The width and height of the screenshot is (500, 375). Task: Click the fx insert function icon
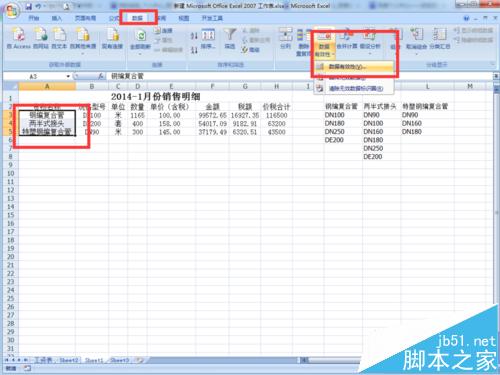click(x=101, y=77)
